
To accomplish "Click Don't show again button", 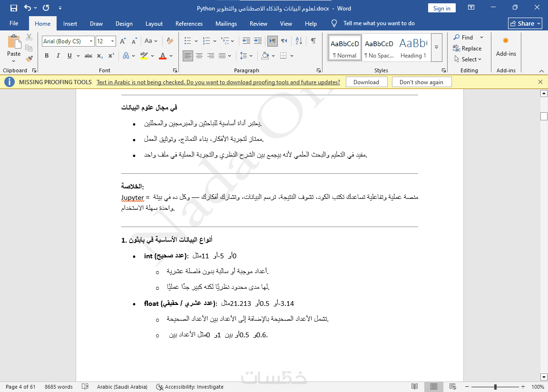I will pos(421,82).
